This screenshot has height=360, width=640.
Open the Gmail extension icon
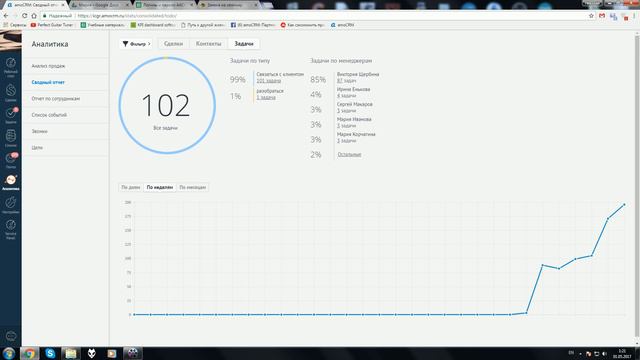[602, 16]
